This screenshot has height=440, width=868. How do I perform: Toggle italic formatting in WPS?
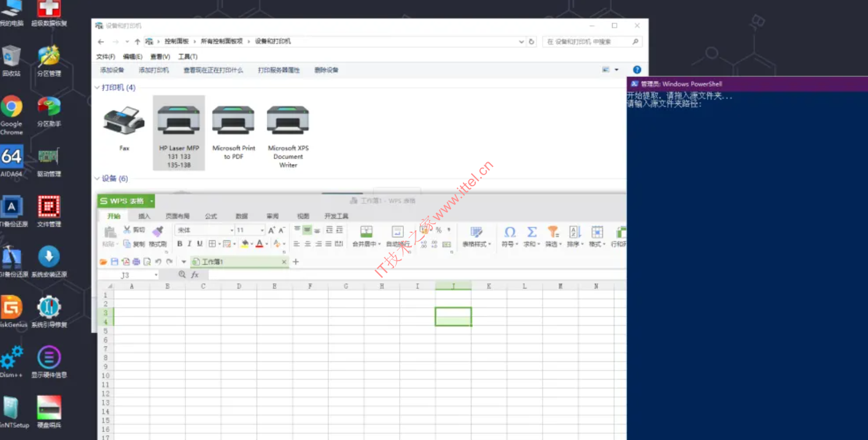point(190,244)
